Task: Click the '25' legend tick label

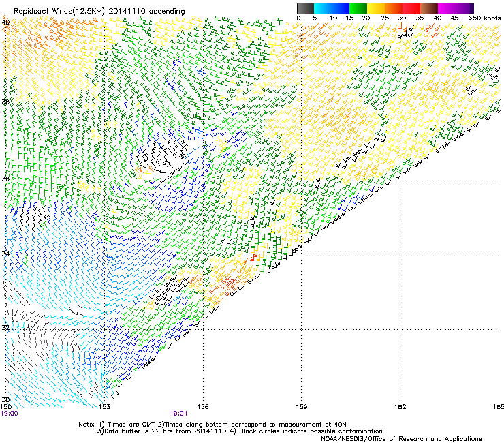Action: [x=385, y=18]
